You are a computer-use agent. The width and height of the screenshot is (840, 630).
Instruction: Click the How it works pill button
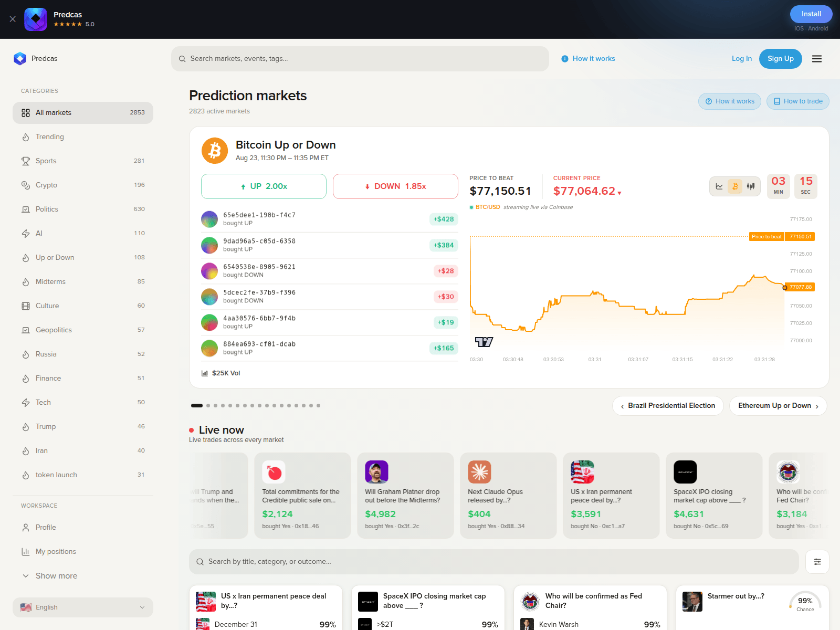point(729,101)
